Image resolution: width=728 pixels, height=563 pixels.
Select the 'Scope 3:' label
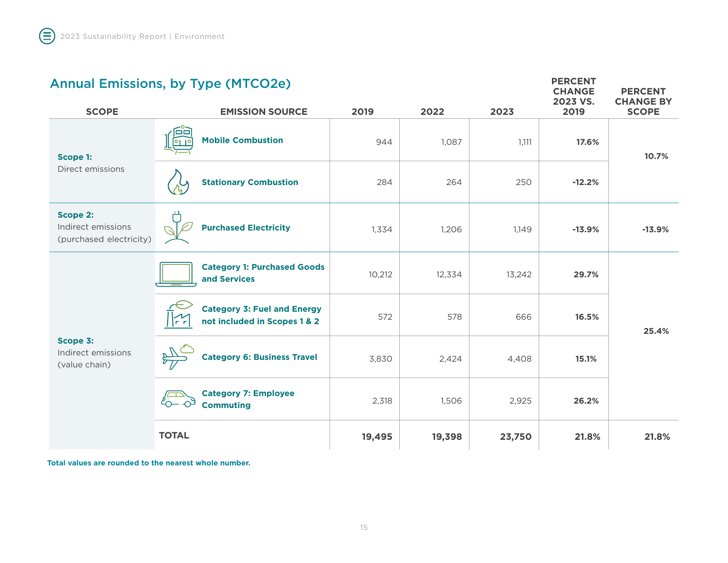tap(75, 341)
